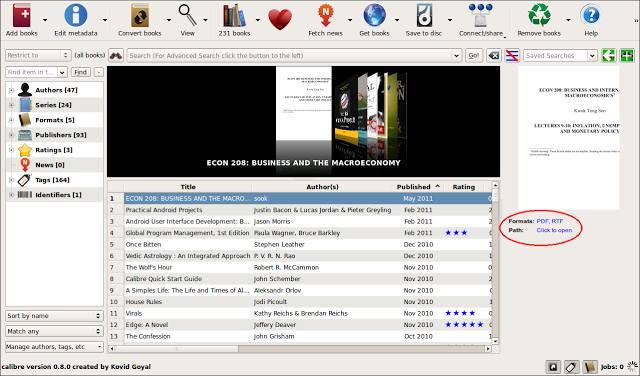Click the Find button

pyautogui.click(x=80, y=72)
